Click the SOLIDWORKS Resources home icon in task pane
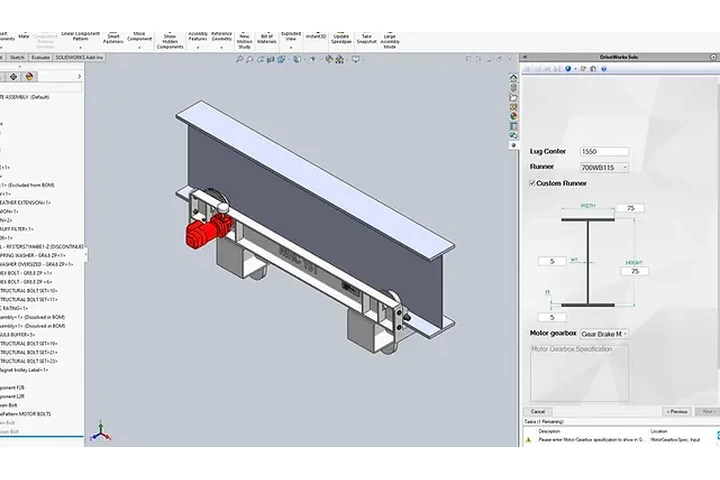Image resolution: width=720 pixels, height=480 pixels. point(513,78)
